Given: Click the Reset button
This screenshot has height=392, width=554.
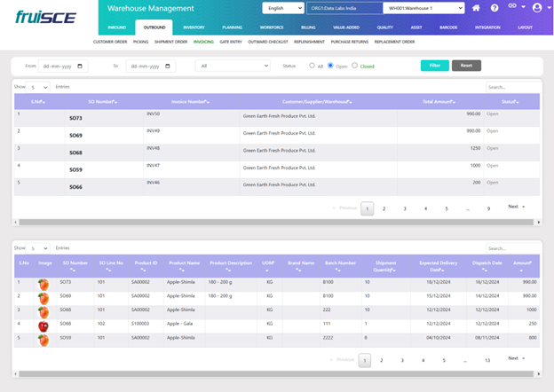Looking at the screenshot, I should coord(467,66).
